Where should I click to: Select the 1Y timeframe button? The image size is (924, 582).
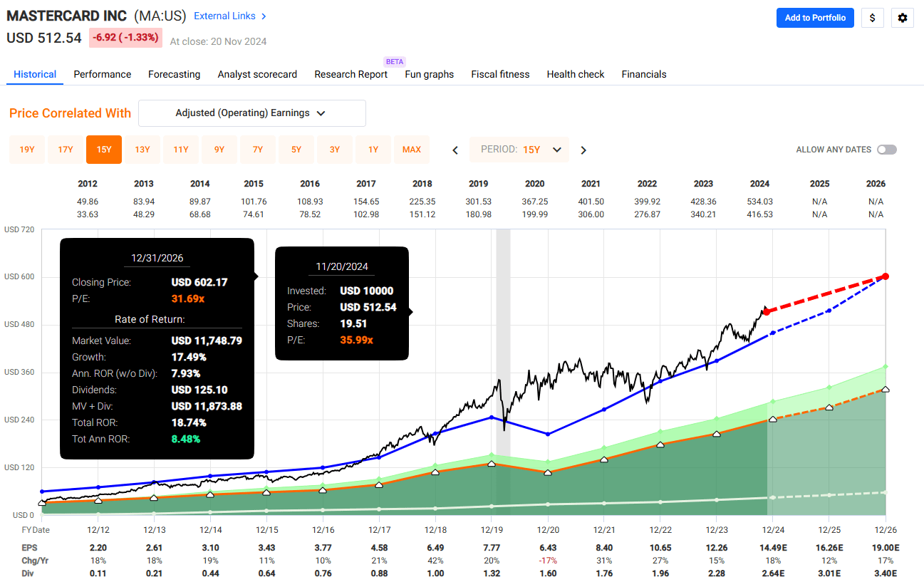(x=373, y=150)
